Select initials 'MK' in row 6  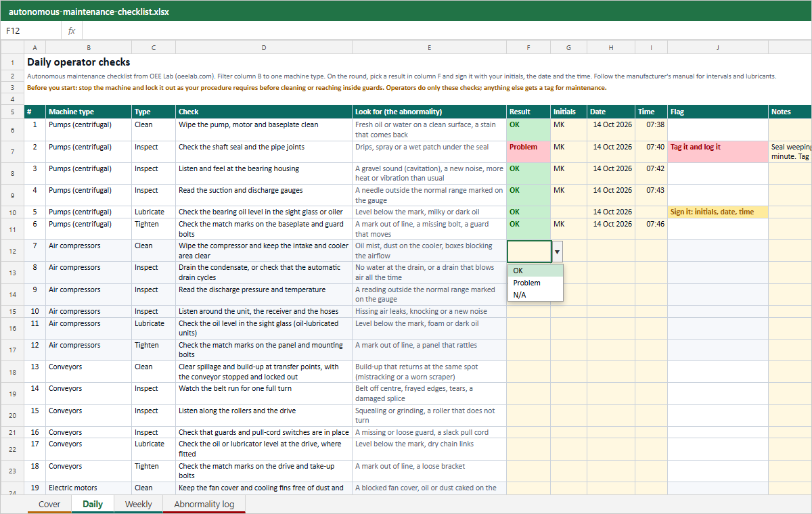[x=568, y=130]
